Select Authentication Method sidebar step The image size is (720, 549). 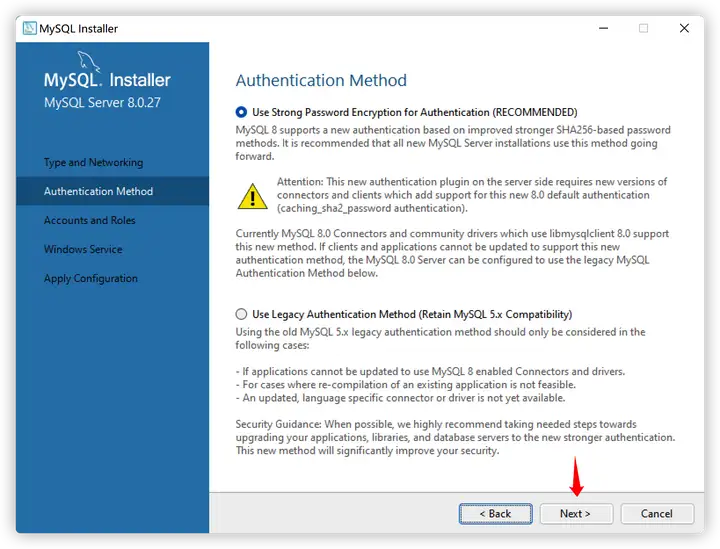click(112, 191)
